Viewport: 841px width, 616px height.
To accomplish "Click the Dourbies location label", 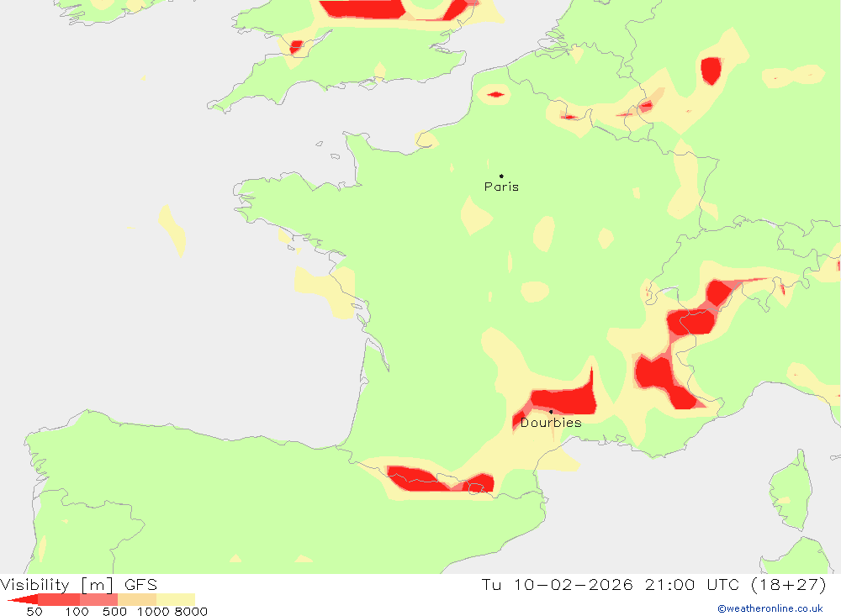I will click(x=551, y=423).
